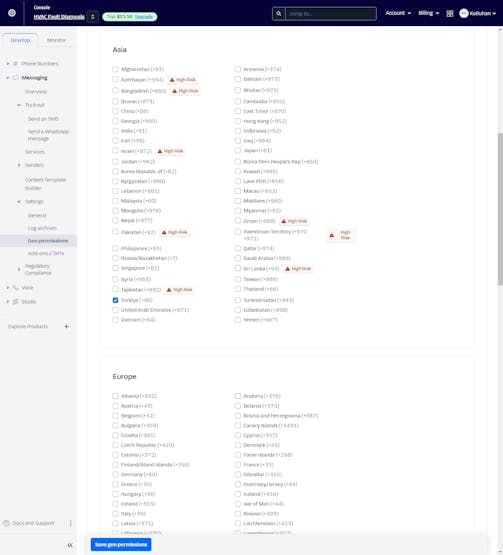
Task: Expand the Phone Numbers section
Action: click(x=8, y=64)
